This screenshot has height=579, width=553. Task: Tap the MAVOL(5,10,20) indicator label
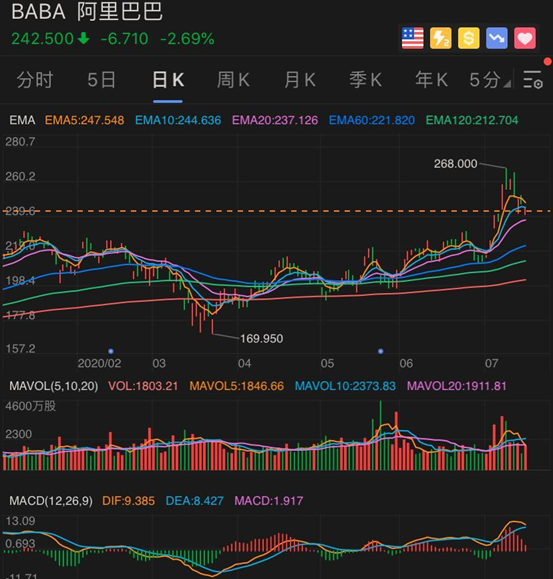click(x=54, y=386)
